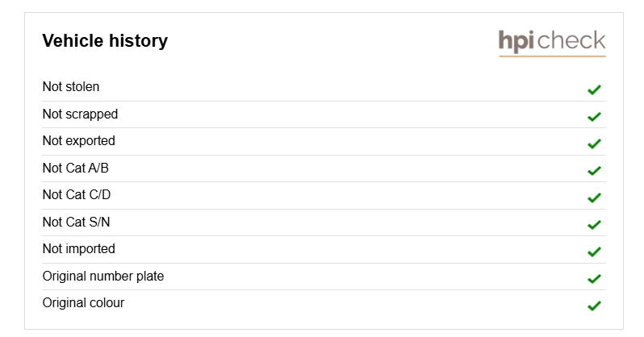The height and width of the screenshot is (337, 644).
Task: Click the tick next to Not Cat C/D
Action: pyautogui.click(x=595, y=198)
